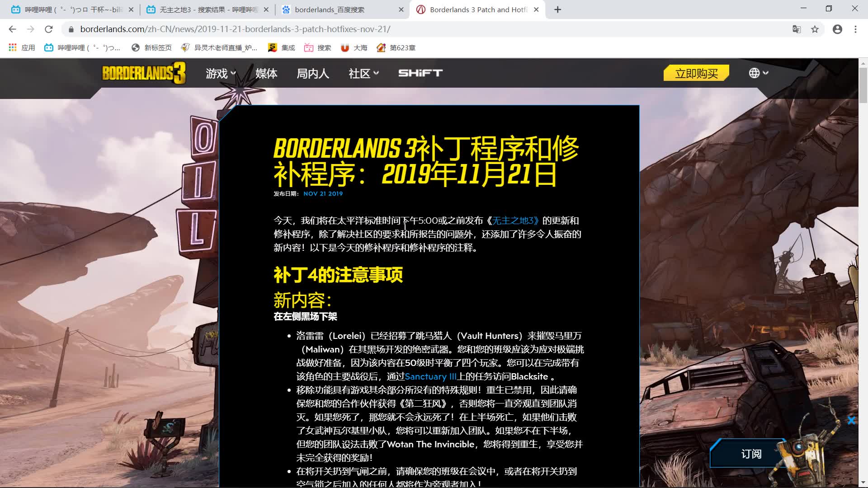Open Chrome three-dot menu

pyautogui.click(x=855, y=29)
